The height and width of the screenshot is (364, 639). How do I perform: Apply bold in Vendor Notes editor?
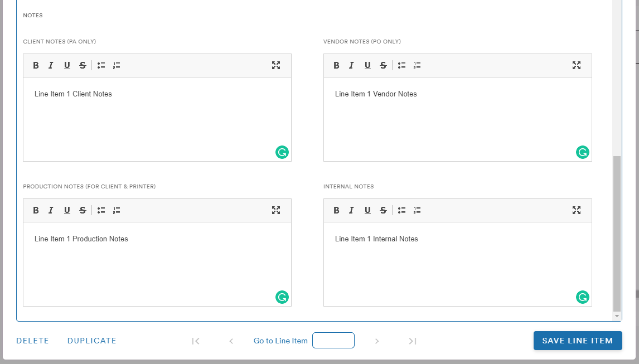click(x=336, y=65)
